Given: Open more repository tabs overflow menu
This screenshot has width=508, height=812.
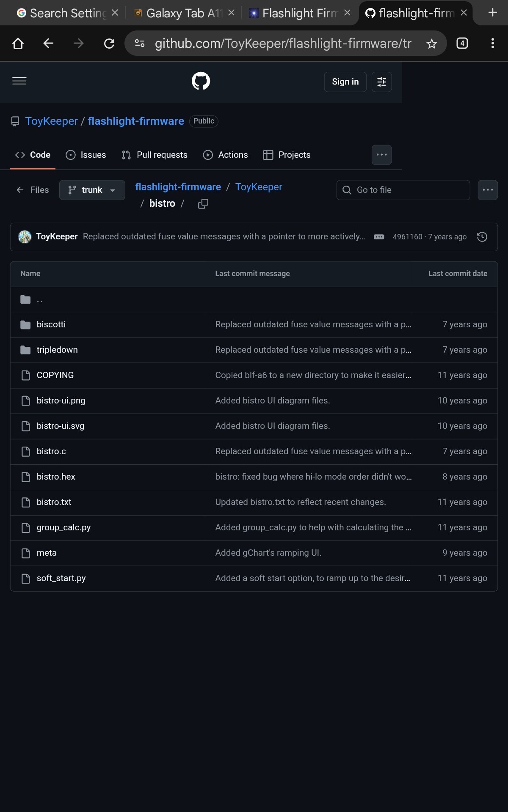Looking at the screenshot, I should pyautogui.click(x=381, y=155).
